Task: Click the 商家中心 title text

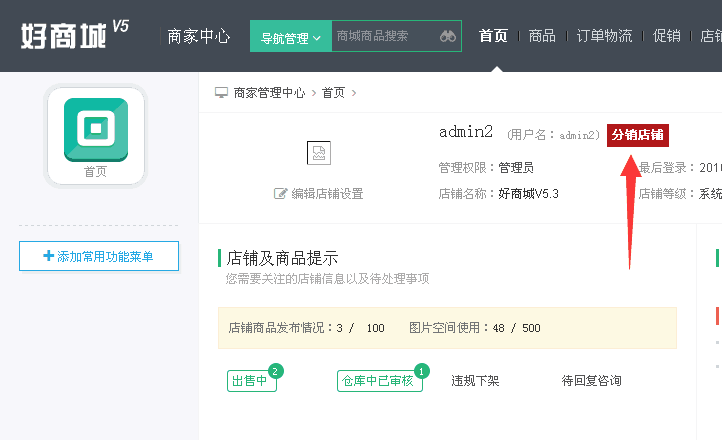Action: tap(199, 36)
